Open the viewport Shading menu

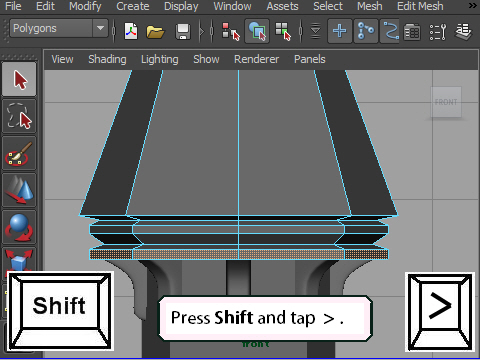point(107,59)
